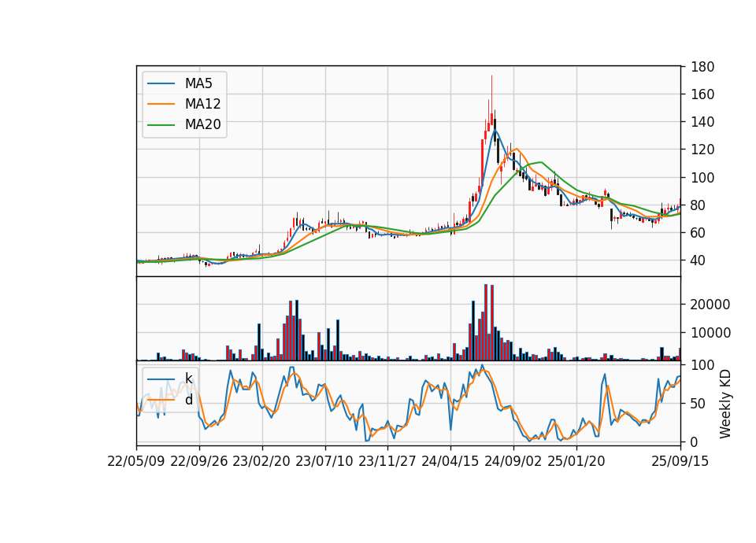Click the 20000 volume axis label
756x543 pixels.
coord(710,305)
